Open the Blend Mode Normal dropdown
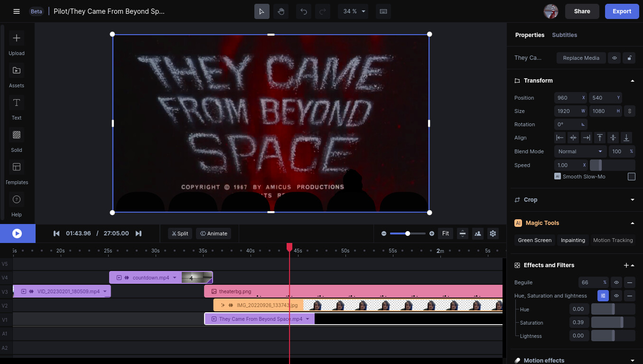643x364 pixels. pyautogui.click(x=580, y=151)
